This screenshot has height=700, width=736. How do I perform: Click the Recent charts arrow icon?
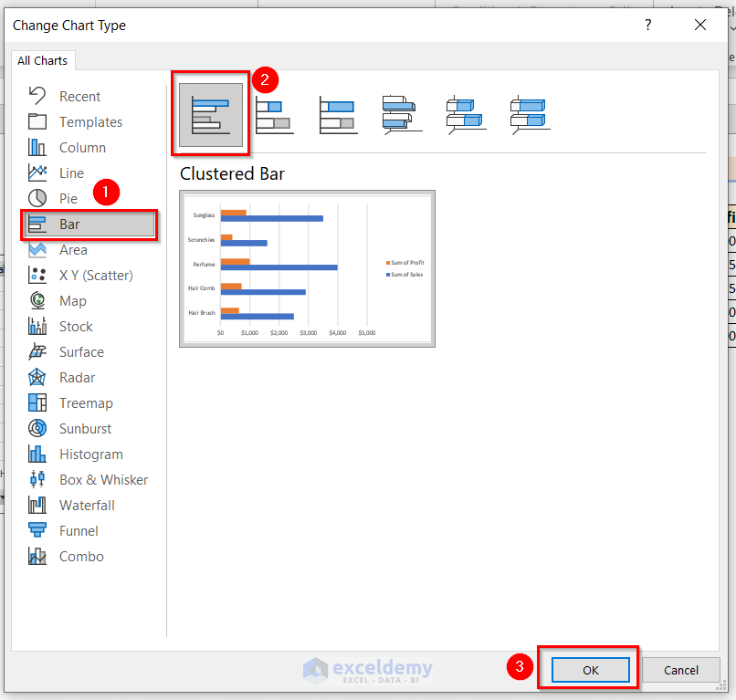pyautogui.click(x=37, y=96)
